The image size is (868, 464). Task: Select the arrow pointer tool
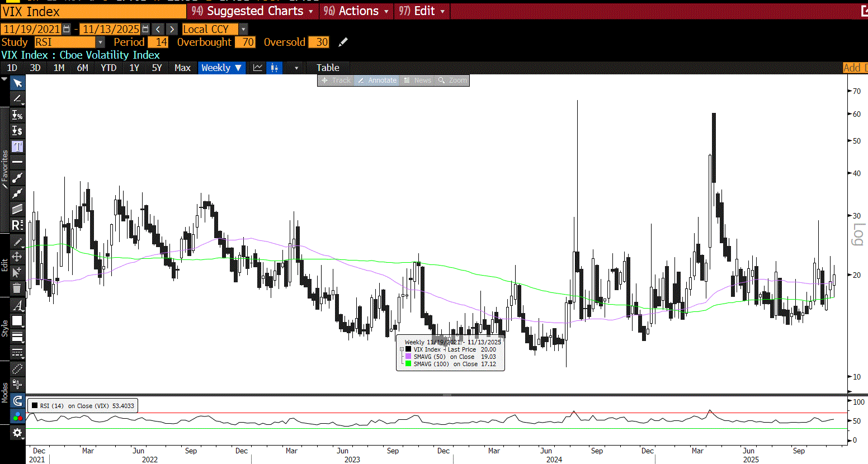17,83
